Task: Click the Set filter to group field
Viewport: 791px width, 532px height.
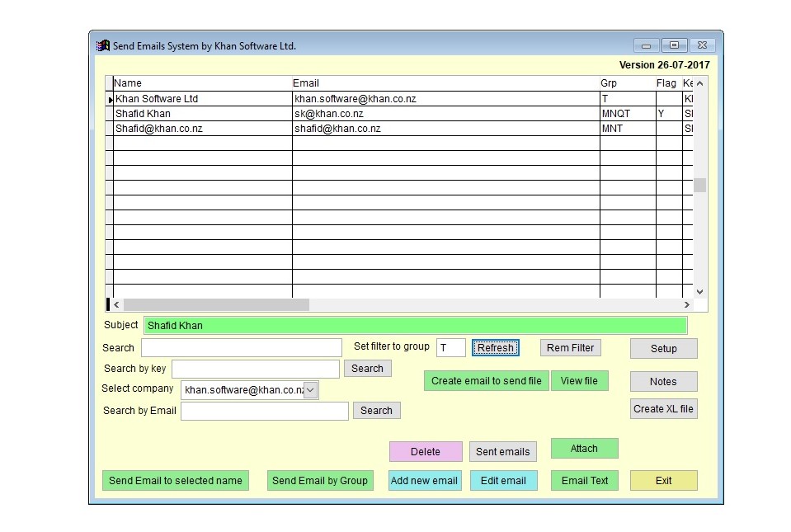Action: (450, 348)
